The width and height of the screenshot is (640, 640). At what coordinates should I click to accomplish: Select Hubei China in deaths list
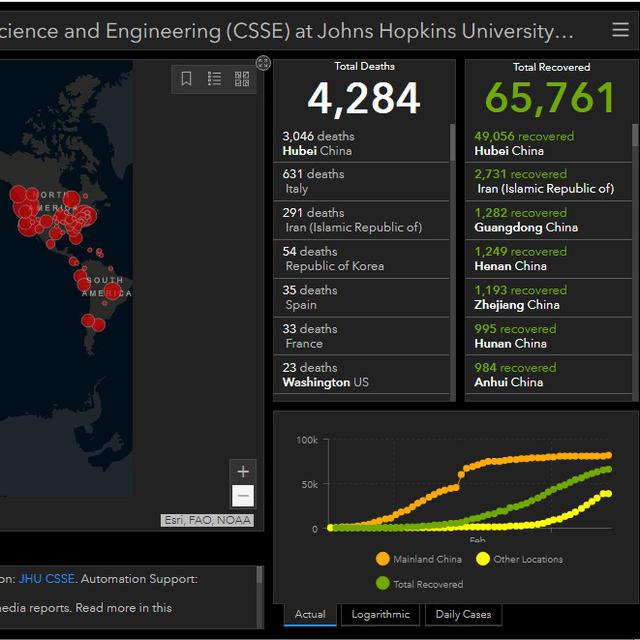pyautogui.click(x=362, y=143)
